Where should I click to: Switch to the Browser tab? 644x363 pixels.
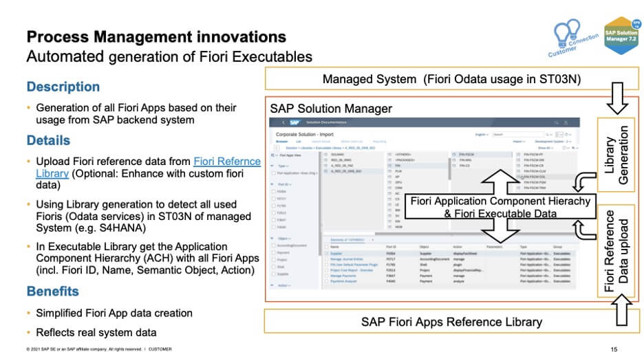point(282,142)
